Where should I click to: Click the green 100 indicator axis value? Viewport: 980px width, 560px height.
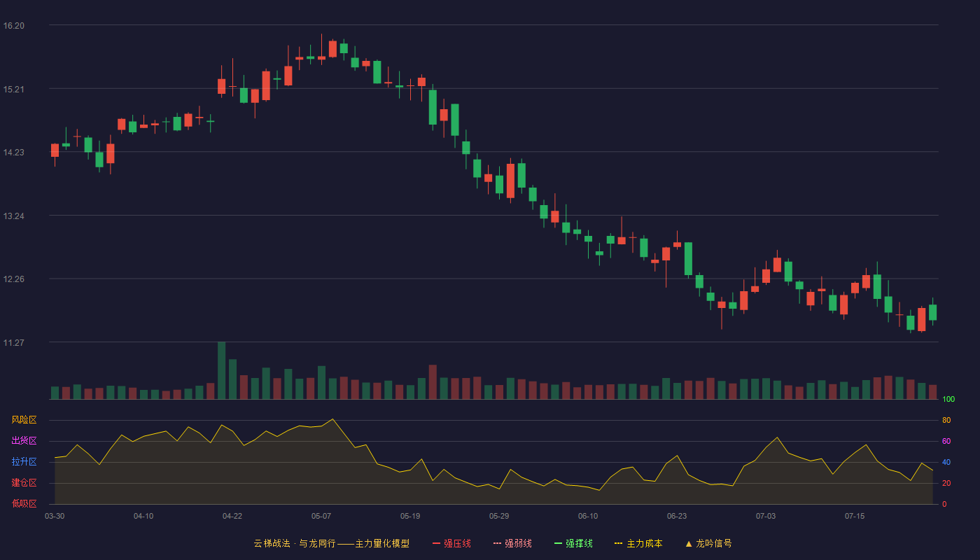[x=948, y=400]
